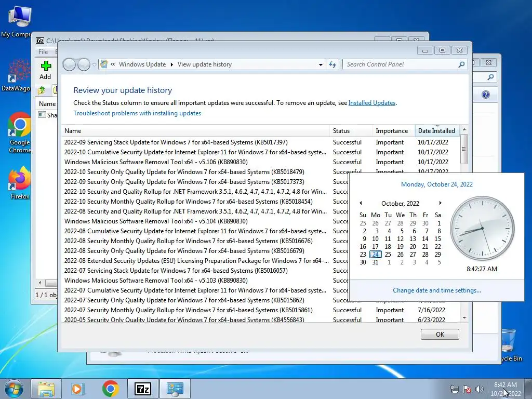This screenshot has width=532, height=399.
Task: Select Malicious Software Removal Tool v5.104 row
Action: [206, 221]
